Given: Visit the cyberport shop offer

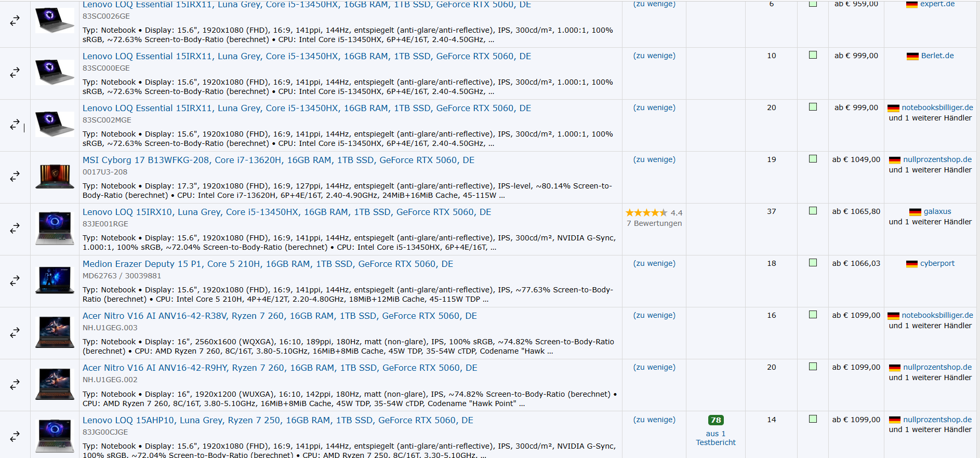Looking at the screenshot, I should coord(937,263).
